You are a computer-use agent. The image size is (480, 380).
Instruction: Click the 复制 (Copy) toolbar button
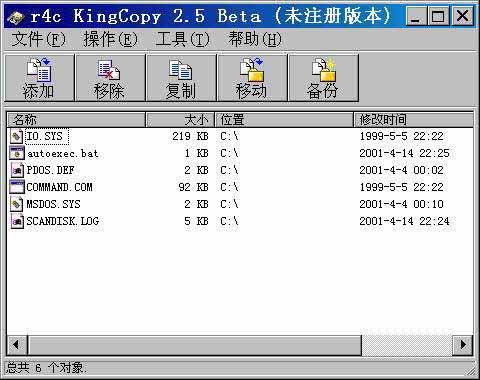(x=182, y=78)
